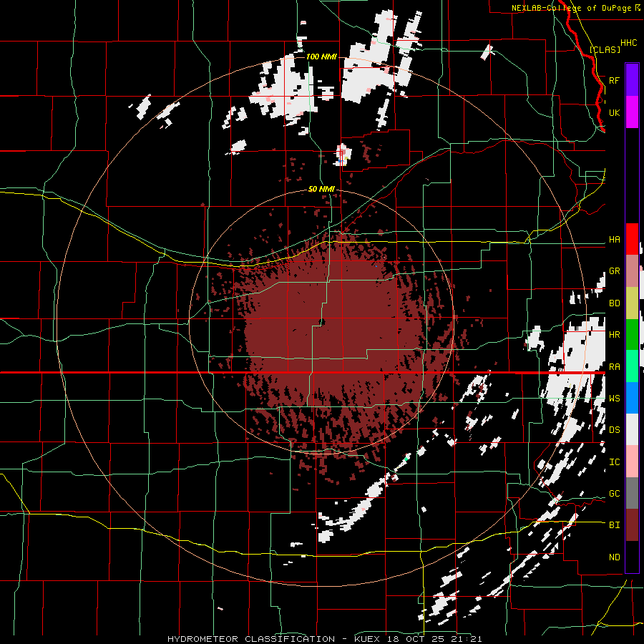Screen dimensions: 644x644
Task: Click the light pink IC legend swatch
Action: click(x=632, y=462)
